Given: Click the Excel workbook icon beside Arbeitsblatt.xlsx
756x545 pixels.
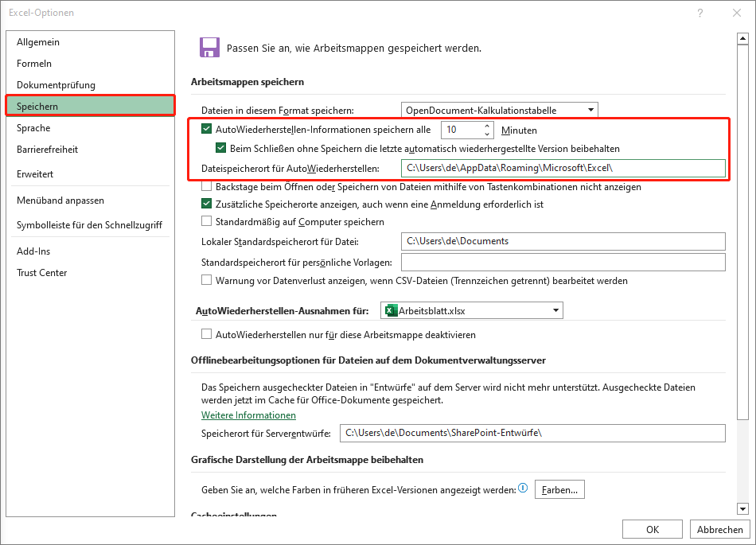Looking at the screenshot, I should click(390, 310).
